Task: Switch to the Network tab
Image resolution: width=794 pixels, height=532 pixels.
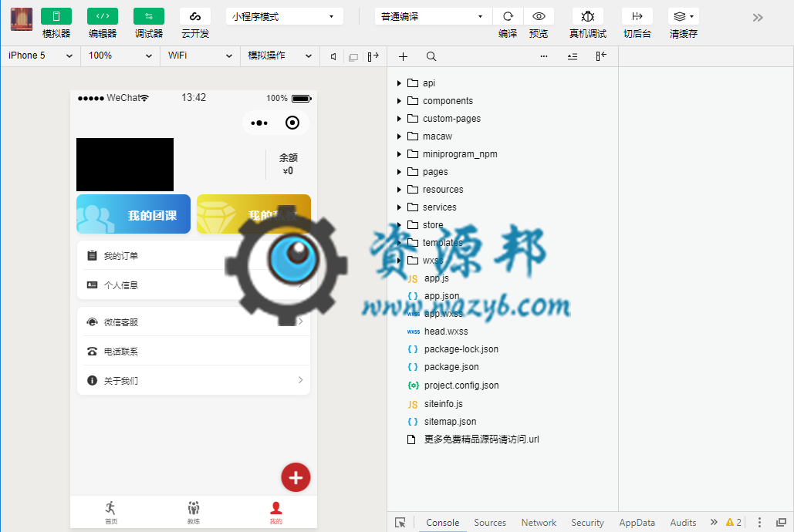Action: click(539, 523)
